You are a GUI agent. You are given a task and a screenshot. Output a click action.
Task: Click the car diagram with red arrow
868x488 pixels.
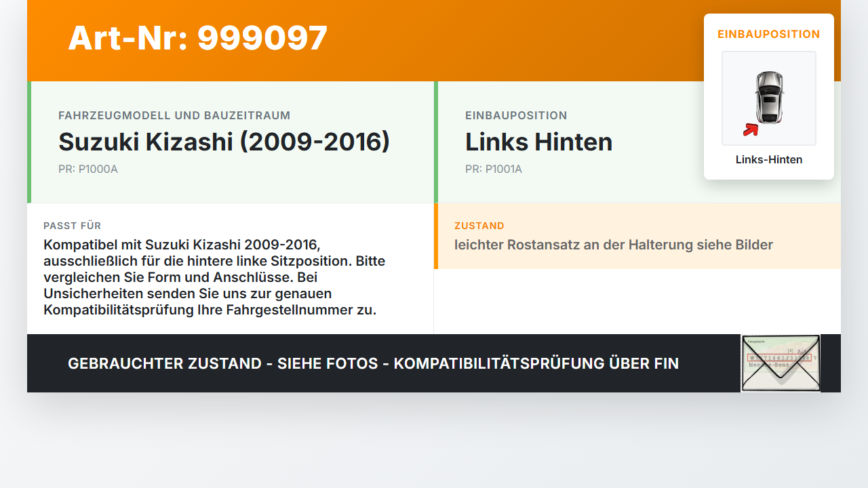pos(769,98)
